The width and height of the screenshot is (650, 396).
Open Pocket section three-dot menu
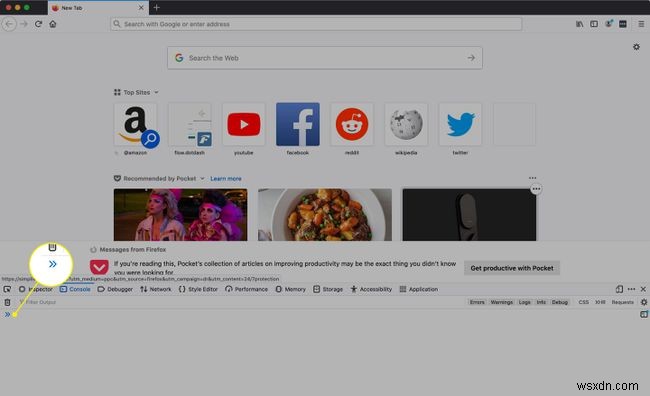click(532, 178)
